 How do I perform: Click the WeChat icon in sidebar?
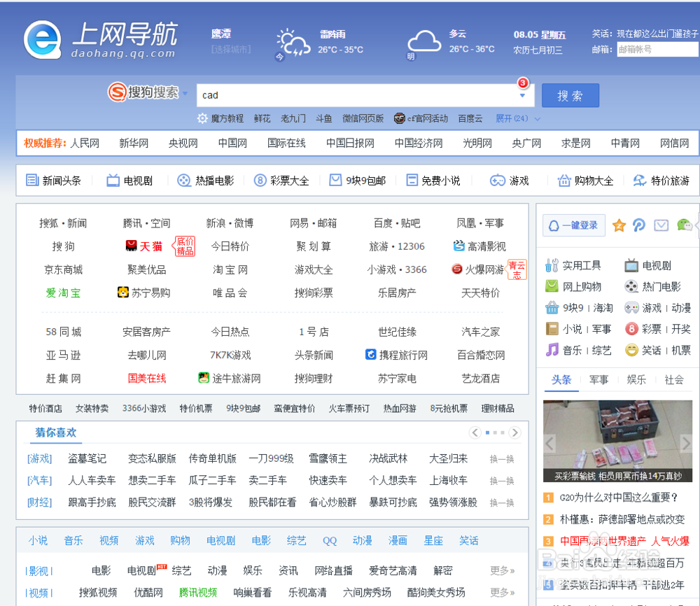coord(684,225)
